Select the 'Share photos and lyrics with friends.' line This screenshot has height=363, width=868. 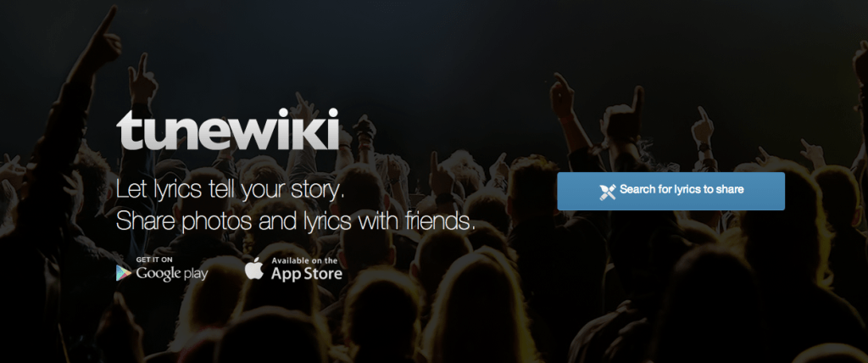pyautogui.click(x=296, y=221)
